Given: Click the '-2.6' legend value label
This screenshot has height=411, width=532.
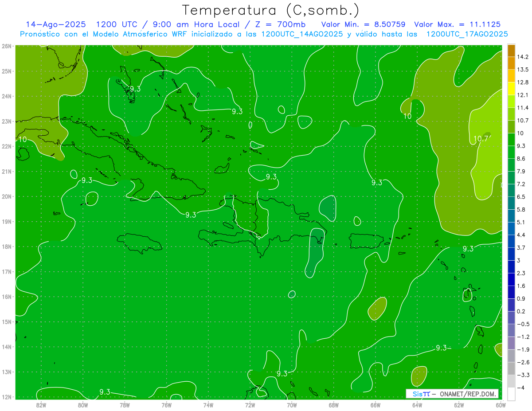Looking at the screenshot, I should [523, 362].
